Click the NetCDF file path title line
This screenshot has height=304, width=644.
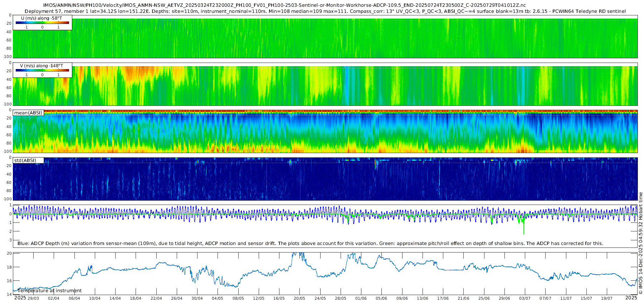coord(284,5)
